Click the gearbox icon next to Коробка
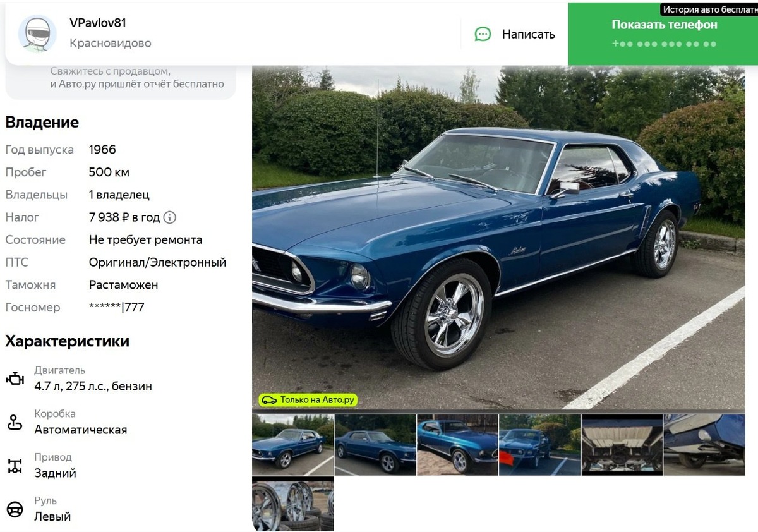The height and width of the screenshot is (532, 758). tap(15, 422)
